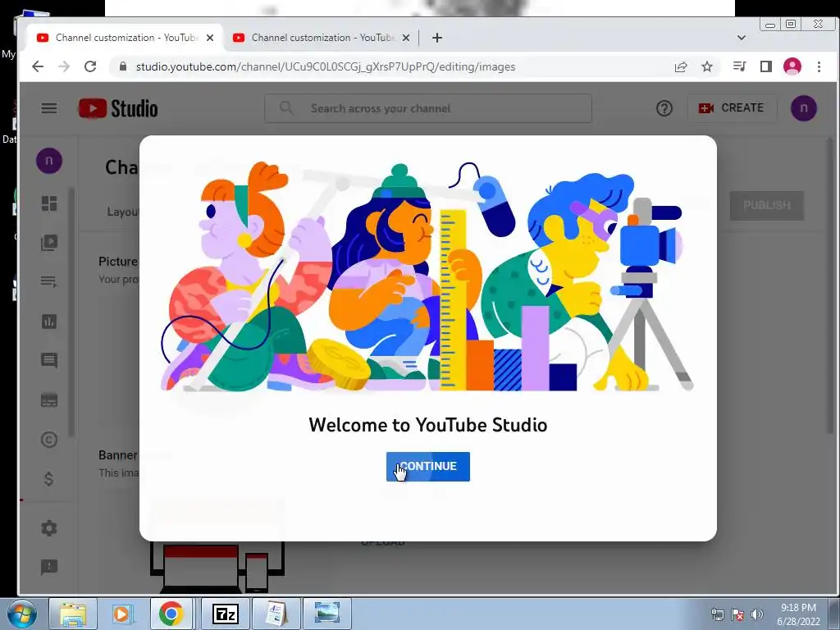Toggle the Chrome side panel

[x=766, y=66]
